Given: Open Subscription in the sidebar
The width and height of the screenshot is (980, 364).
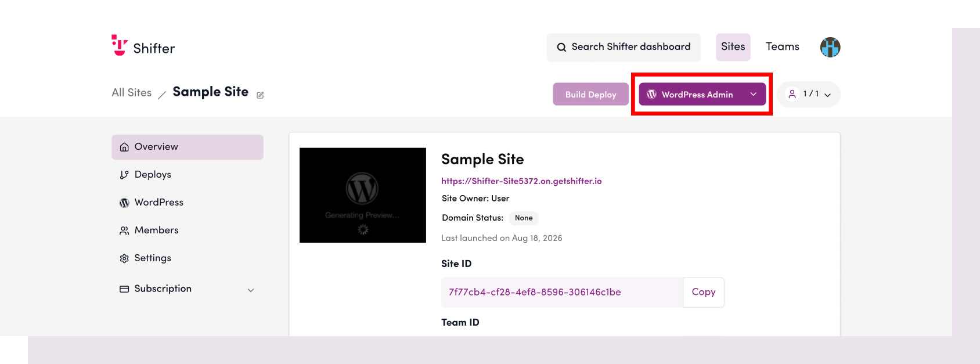Looking at the screenshot, I should point(188,289).
